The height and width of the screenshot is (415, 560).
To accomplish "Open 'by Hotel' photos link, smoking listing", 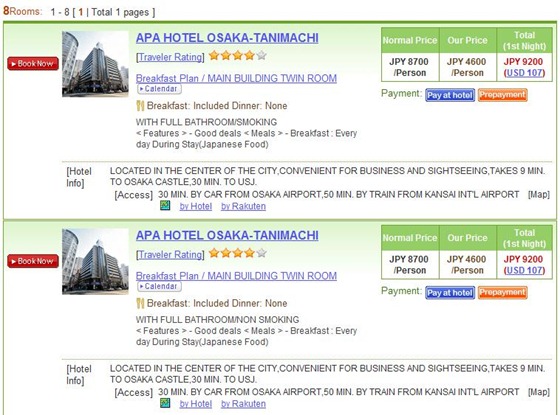I will (x=196, y=206).
